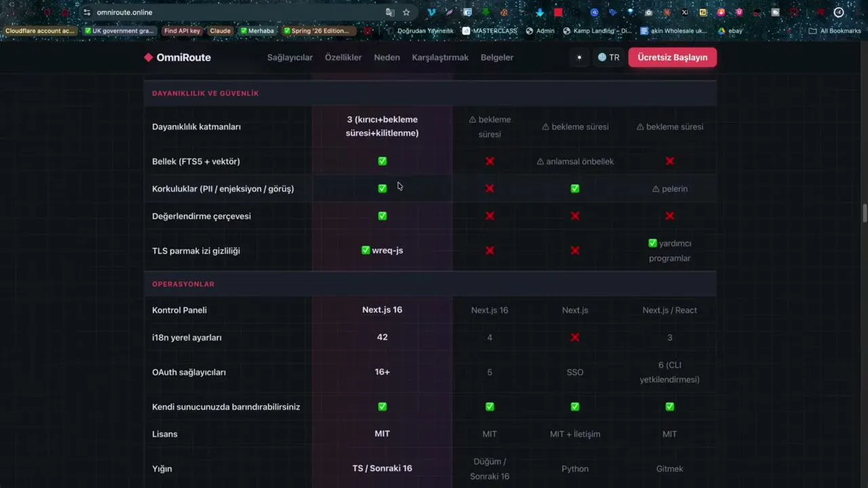The width and height of the screenshot is (868, 488).
Task: Click the Lisans row label
Action: point(165,434)
